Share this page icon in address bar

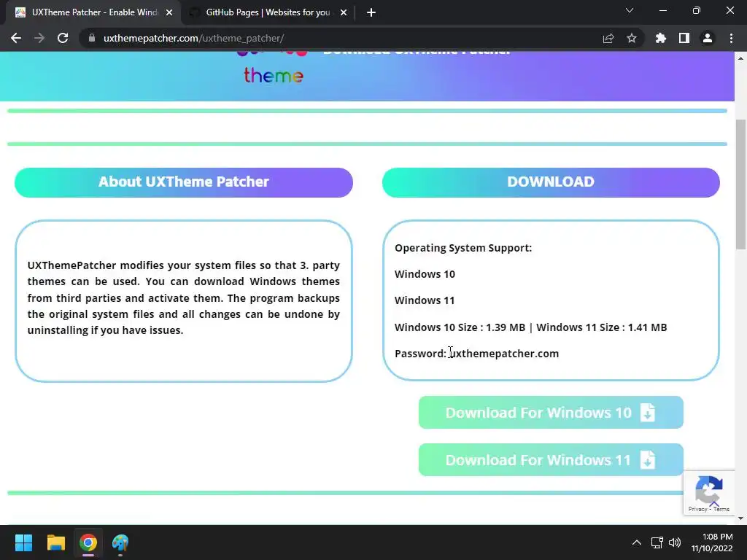(608, 38)
